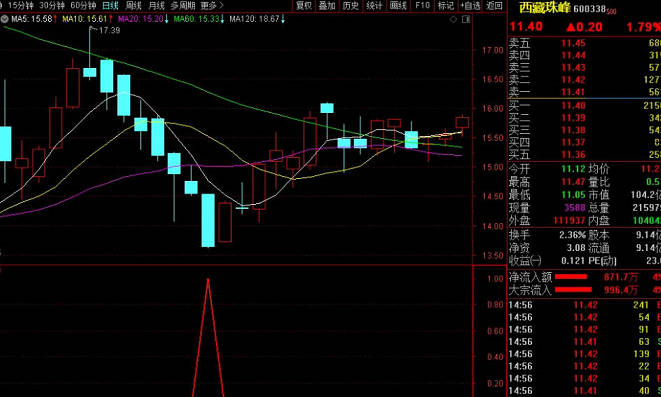Select the 买四 price 11.37

573,142
